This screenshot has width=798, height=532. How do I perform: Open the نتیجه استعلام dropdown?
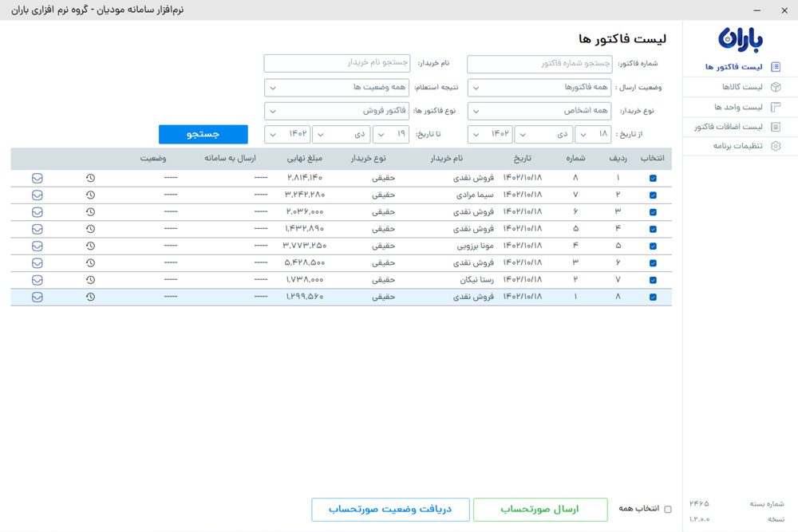tap(337, 88)
